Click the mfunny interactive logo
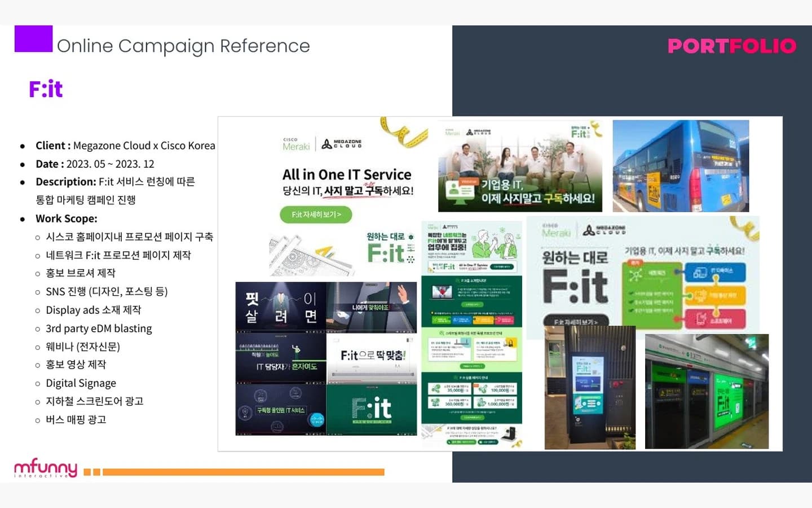Screen dimensions: 812x508 tap(46, 468)
